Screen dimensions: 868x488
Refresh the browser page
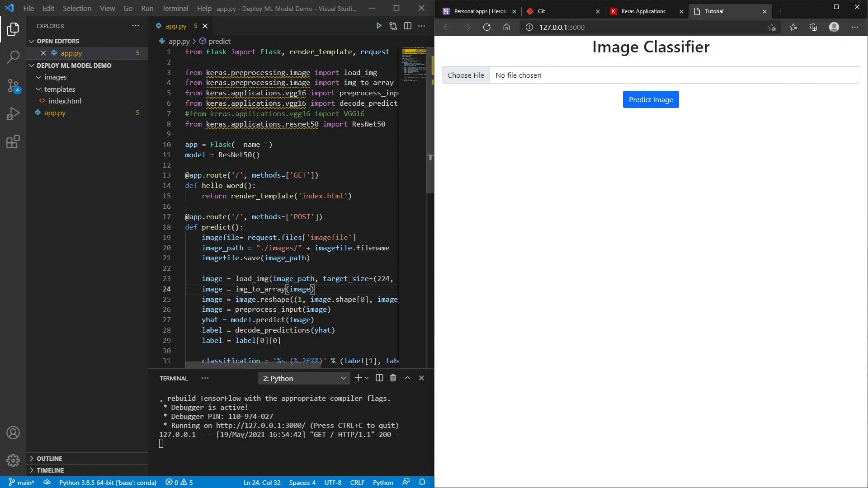[487, 28]
